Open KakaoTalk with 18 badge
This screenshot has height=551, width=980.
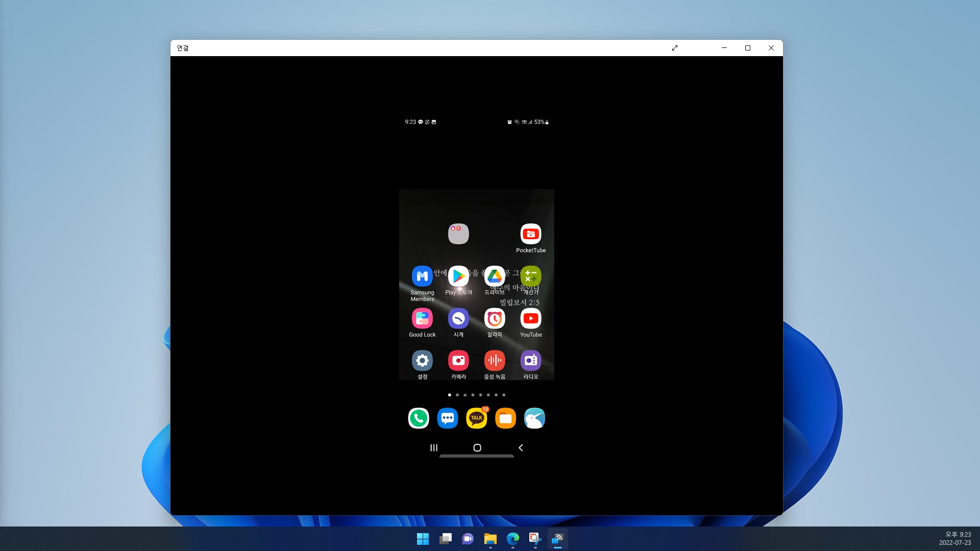pos(476,418)
